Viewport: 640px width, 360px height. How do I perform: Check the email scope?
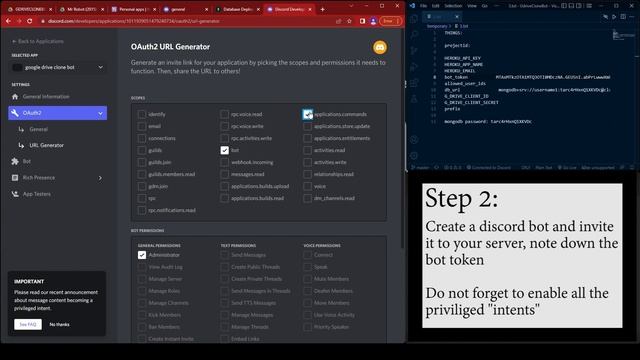pyautogui.click(x=142, y=126)
